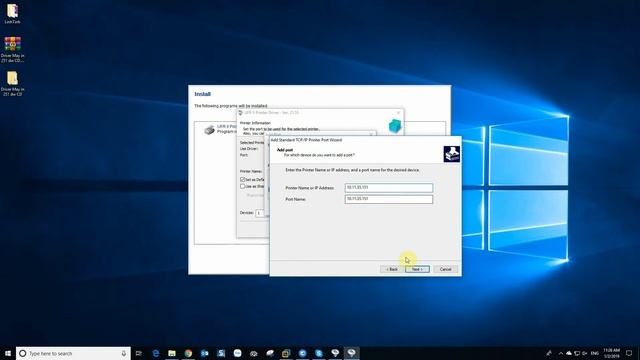Click the network tray icon

tap(577, 353)
